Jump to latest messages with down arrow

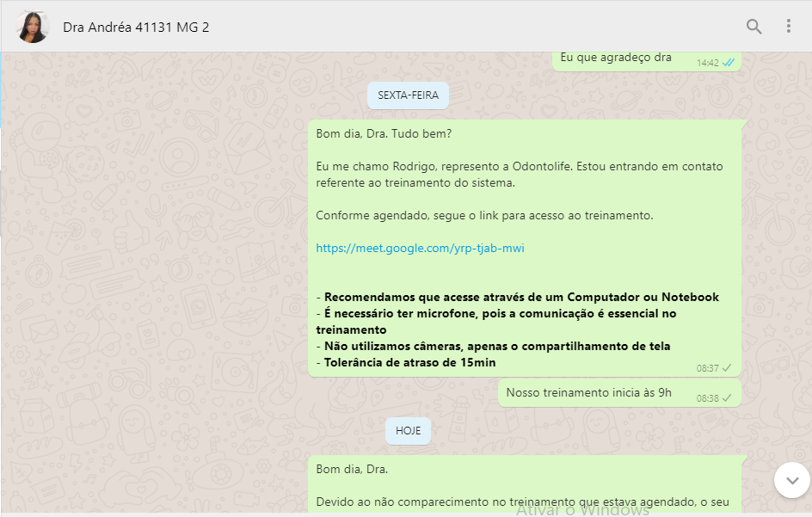point(792,480)
